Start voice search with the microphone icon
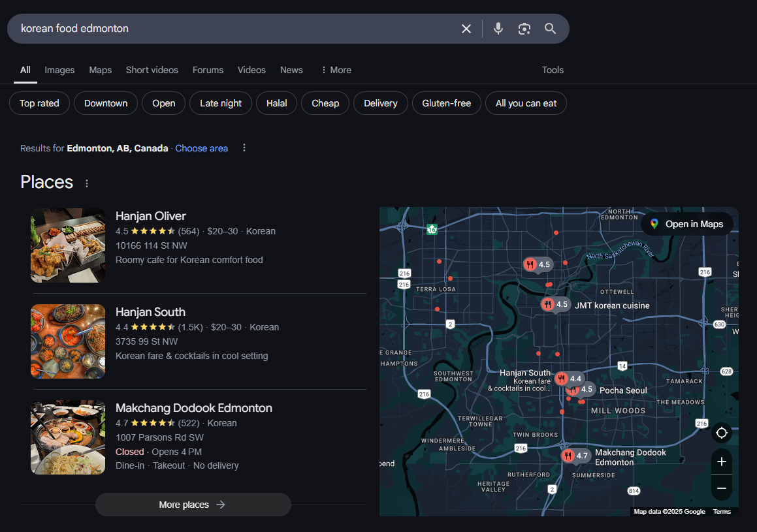 click(x=498, y=29)
